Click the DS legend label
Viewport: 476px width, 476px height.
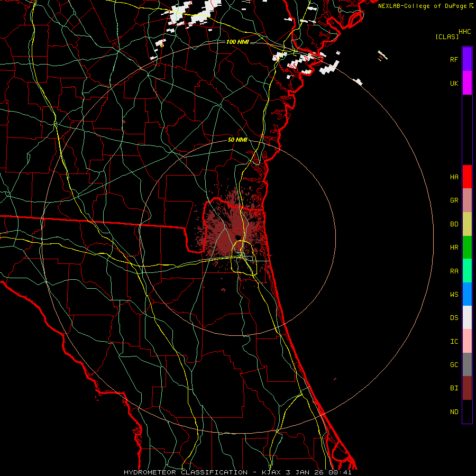(x=454, y=318)
